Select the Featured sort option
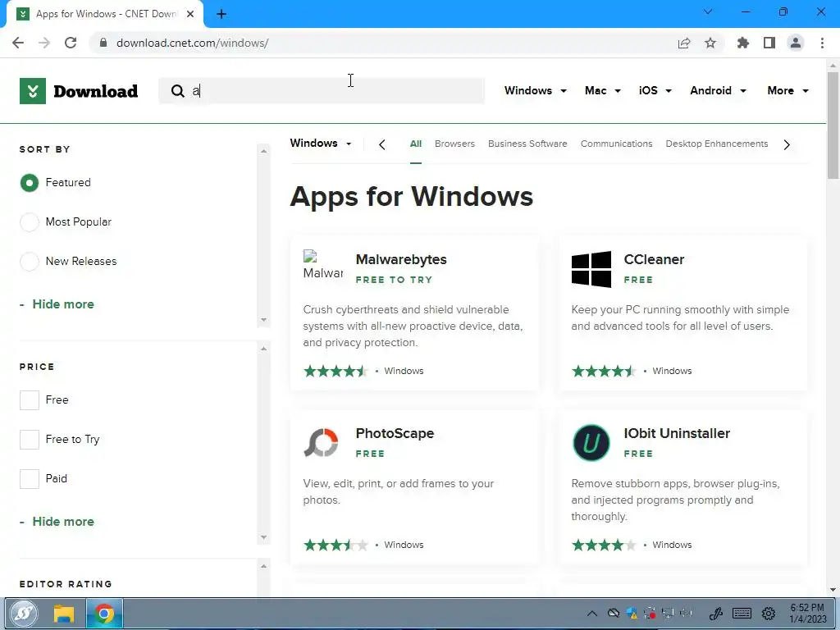The height and width of the screenshot is (630, 840). 30,183
